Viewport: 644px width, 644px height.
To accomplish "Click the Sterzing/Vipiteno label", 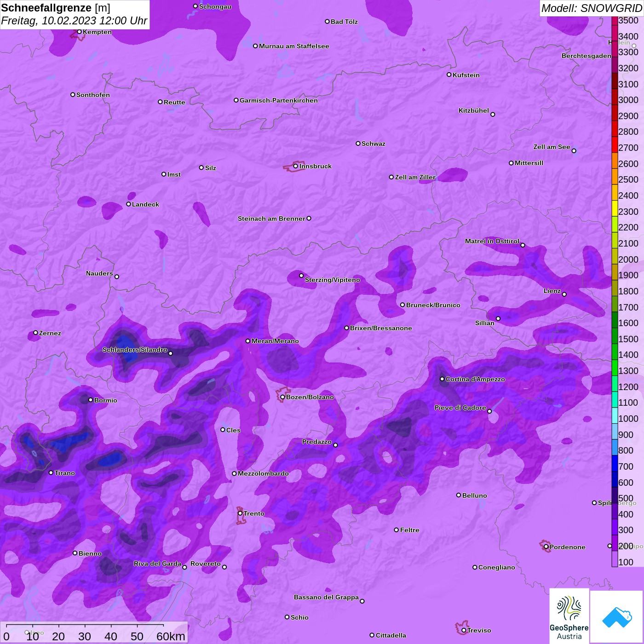I will [333, 280].
